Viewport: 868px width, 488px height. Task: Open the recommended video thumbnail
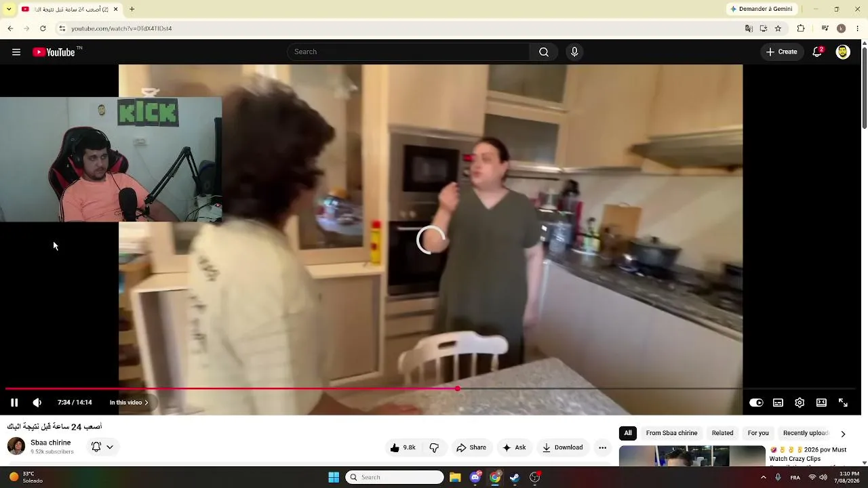tap(692, 455)
